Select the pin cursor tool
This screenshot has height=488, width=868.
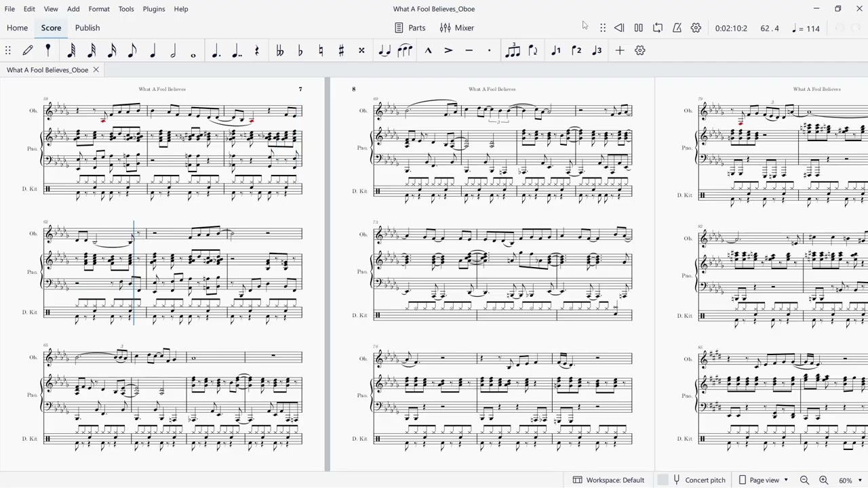[x=48, y=50]
